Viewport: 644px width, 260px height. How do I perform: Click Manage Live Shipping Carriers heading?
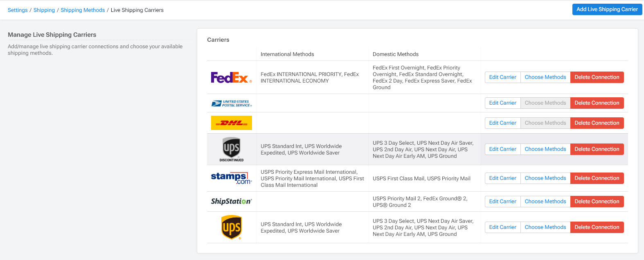pos(52,35)
